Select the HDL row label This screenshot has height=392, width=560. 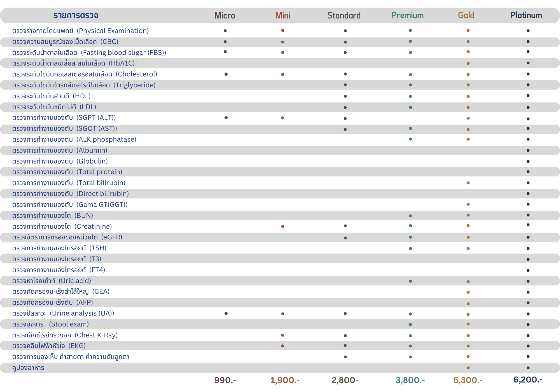coord(52,96)
